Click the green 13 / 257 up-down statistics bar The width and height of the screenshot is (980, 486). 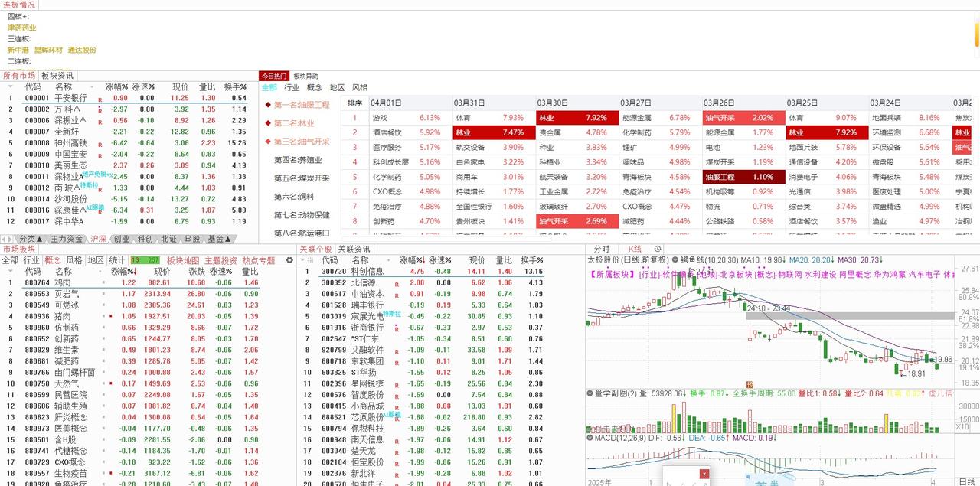tap(145, 260)
